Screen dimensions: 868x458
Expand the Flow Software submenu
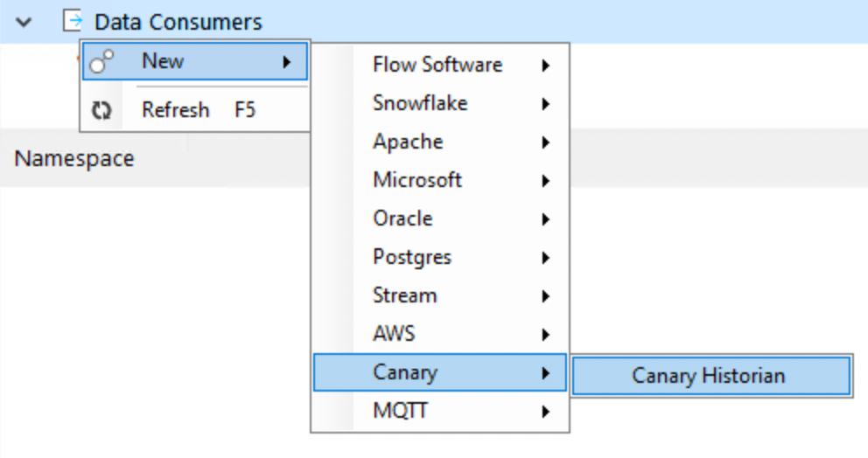pyautogui.click(x=440, y=65)
